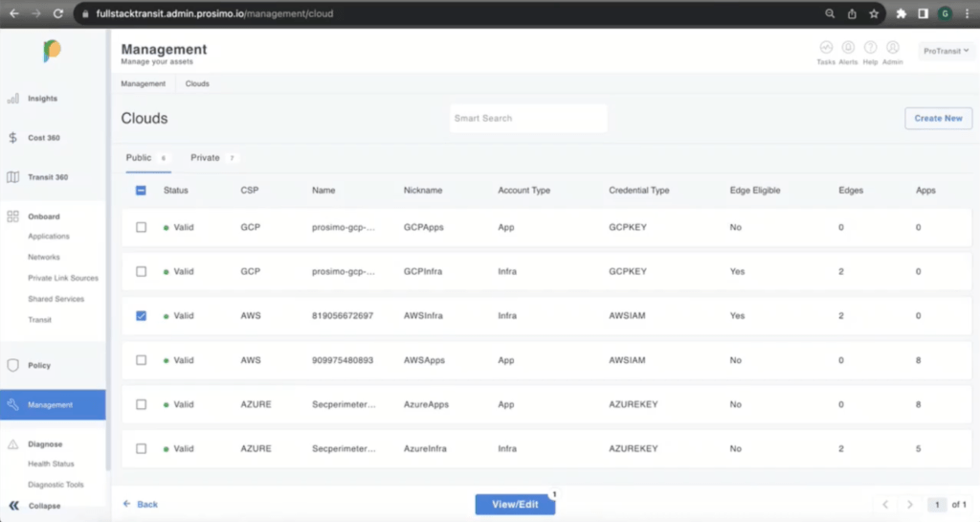
Task: Collapse the sidebar navigation
Action: (14, 506)
